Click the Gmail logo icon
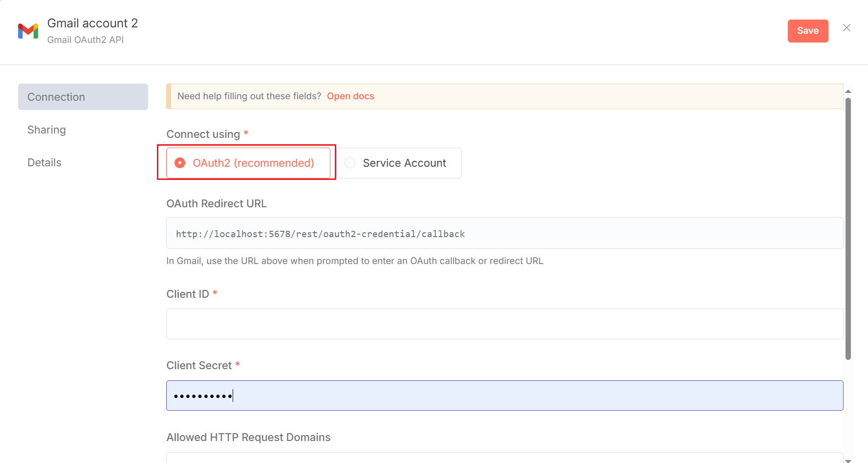This screenshot has height=463, width=868. pyautogui.click(x=28, y=31)
